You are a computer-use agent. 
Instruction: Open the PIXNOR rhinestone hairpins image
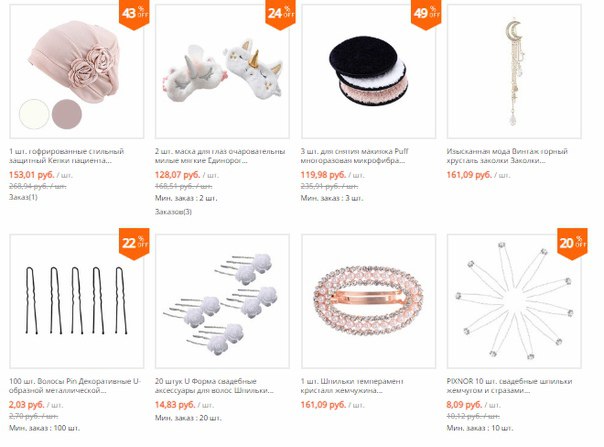pyautogui.click(x=514, y=301)
